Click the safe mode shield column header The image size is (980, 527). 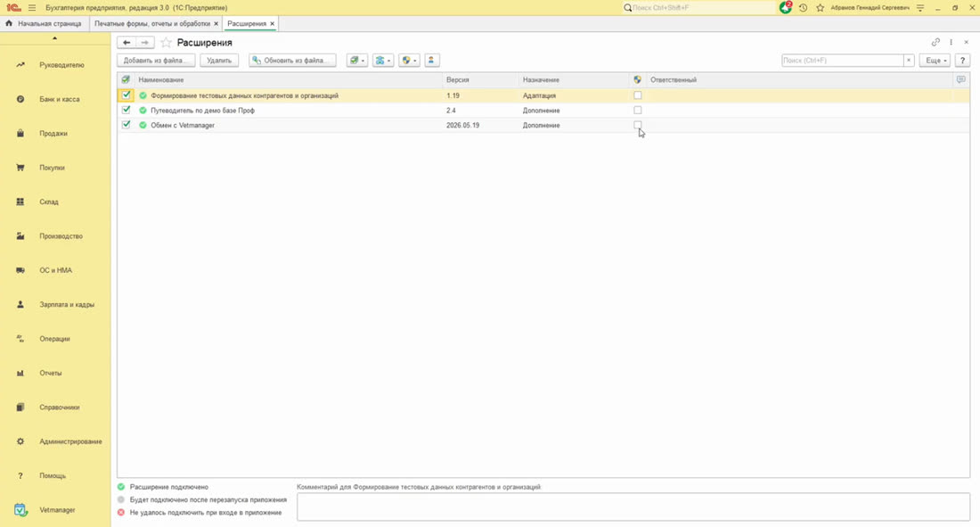coord(638,79)
